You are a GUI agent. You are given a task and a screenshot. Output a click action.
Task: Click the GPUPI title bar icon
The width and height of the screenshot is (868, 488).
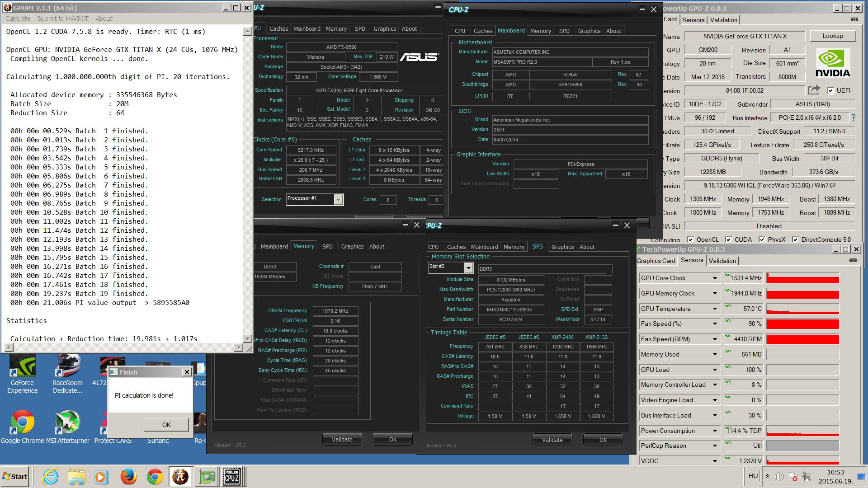8,8
